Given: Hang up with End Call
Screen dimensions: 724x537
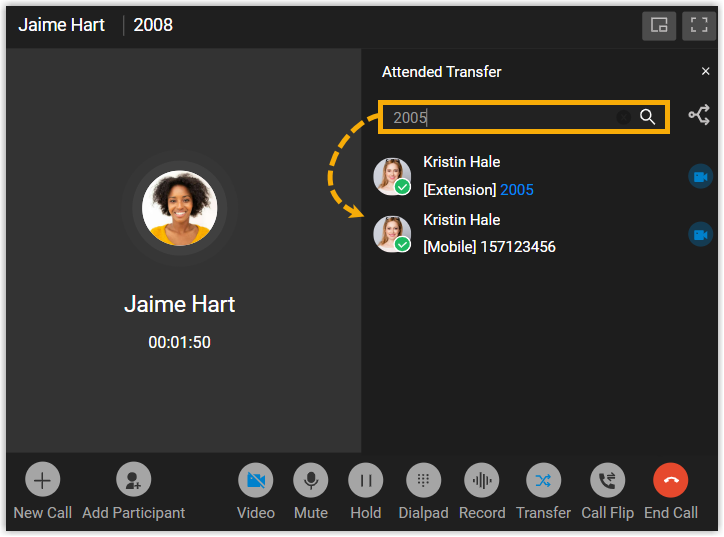Looking at the screenshot, I should (671, 480).
